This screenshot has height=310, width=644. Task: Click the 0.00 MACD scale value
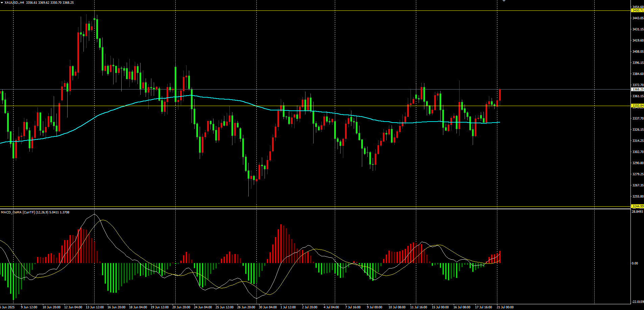(x=635, y=263)
